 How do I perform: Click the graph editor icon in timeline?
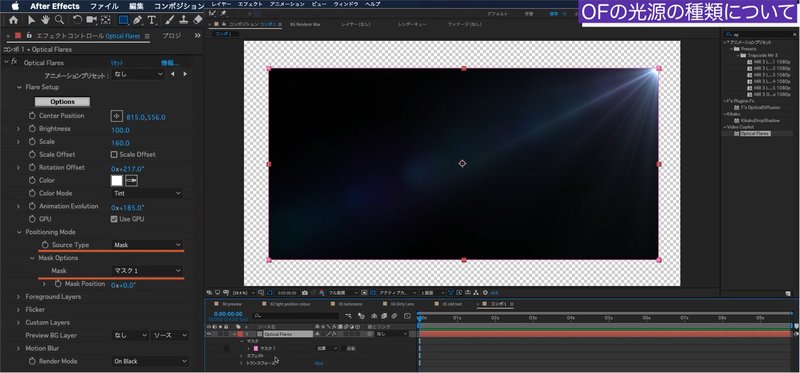(x=407, y=316)
